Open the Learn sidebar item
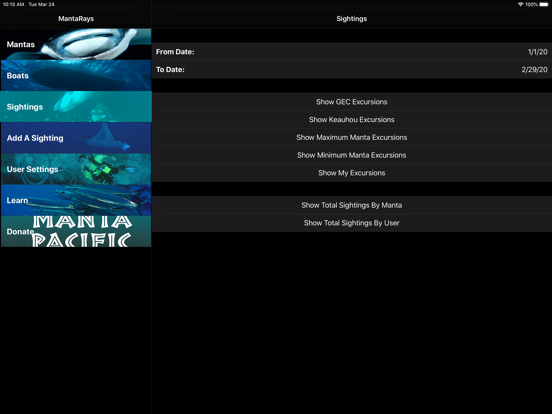This screenshot has height=414, width=552. (x=76, y=200)
